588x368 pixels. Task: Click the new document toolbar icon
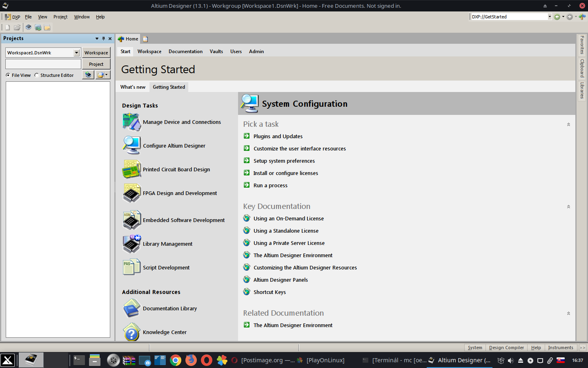[x=7, y=27]
